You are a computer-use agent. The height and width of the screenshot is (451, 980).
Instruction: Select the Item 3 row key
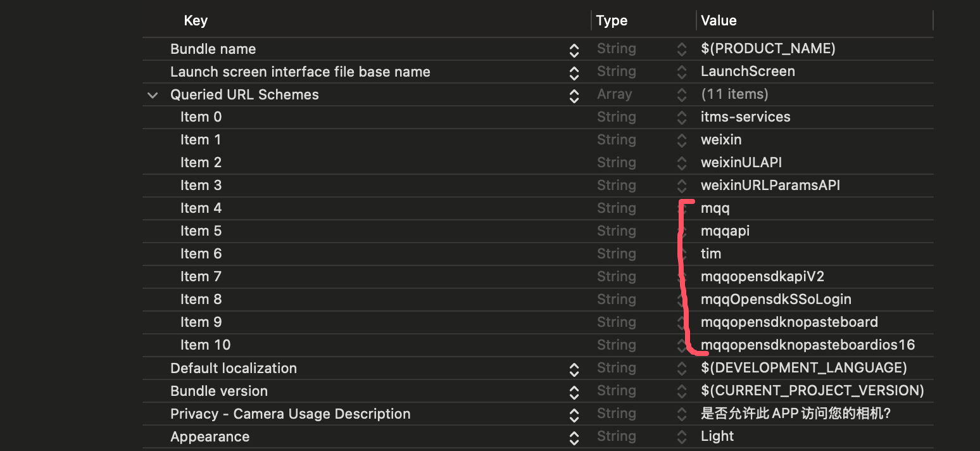(201, 186)
